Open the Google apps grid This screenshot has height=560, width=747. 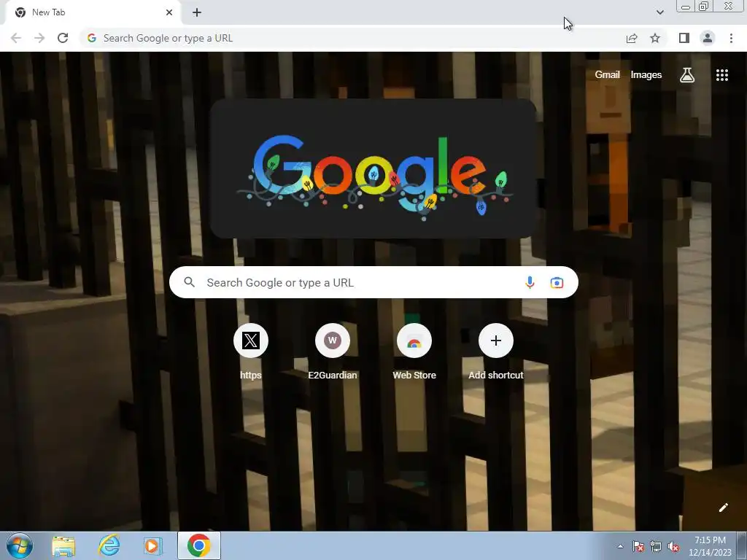point(721,75)
